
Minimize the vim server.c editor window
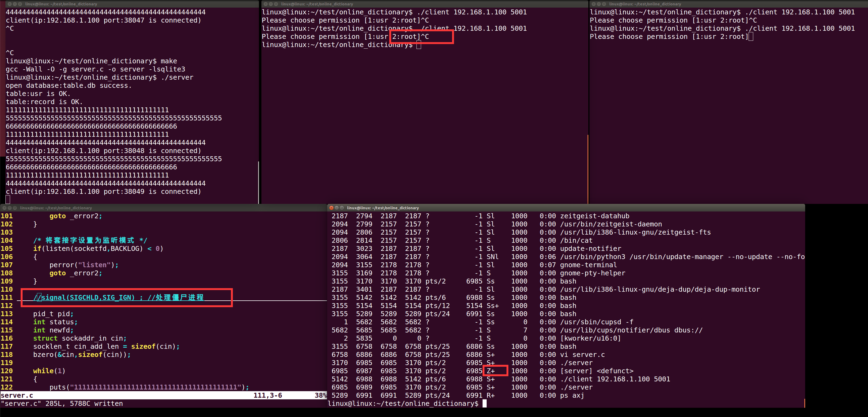[10, 208]
